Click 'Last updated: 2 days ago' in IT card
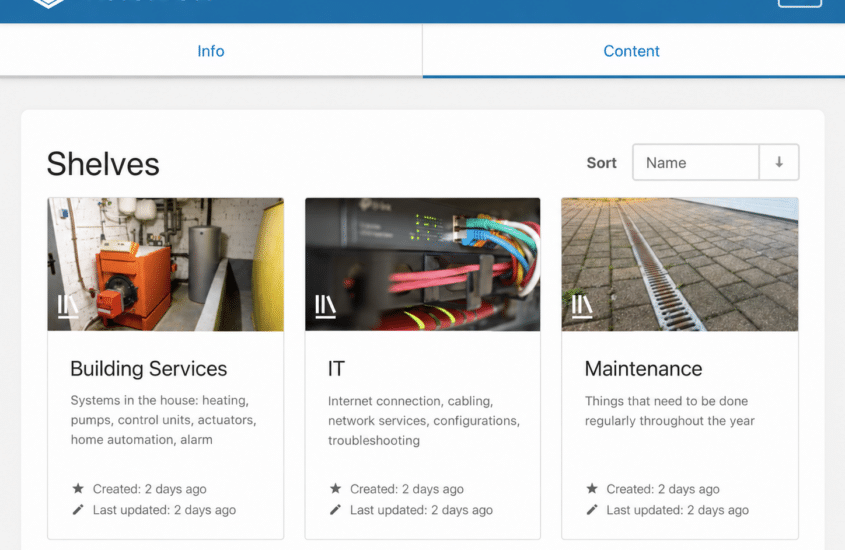 pos(421,510)
